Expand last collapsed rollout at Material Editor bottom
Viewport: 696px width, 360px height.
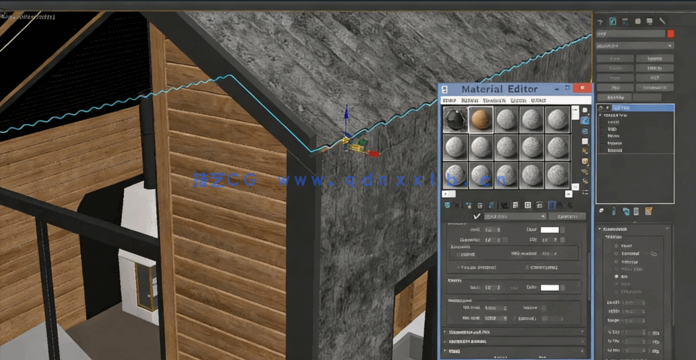pyautogui.click(x=515, y=351)
